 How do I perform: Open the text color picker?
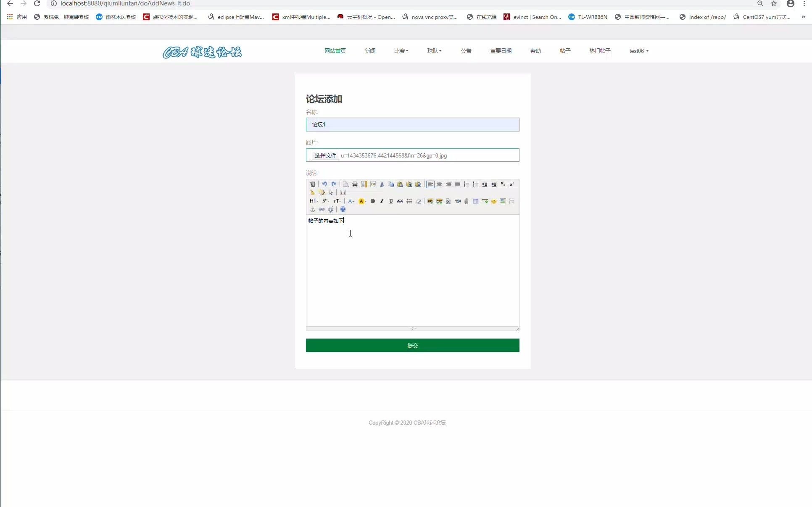coord(351,201)
